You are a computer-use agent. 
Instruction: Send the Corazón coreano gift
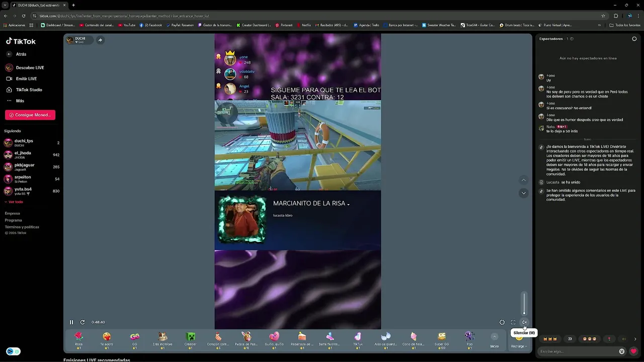click(218, 340)
